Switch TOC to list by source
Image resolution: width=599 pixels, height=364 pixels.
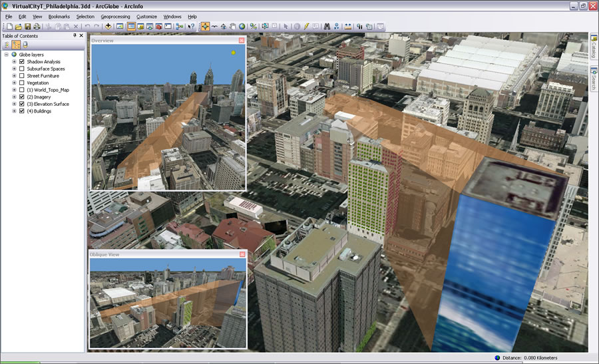click(25, 45)
